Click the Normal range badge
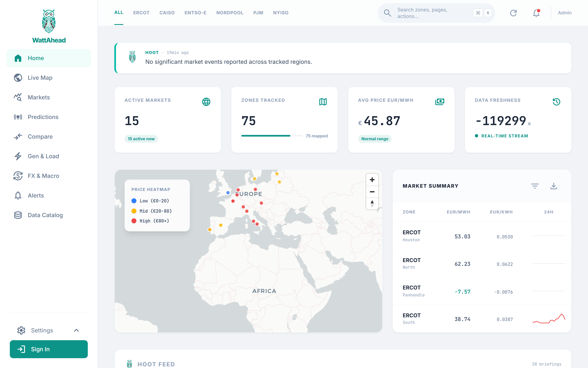Viewport: 588px width, 368px height. point(375,139)
